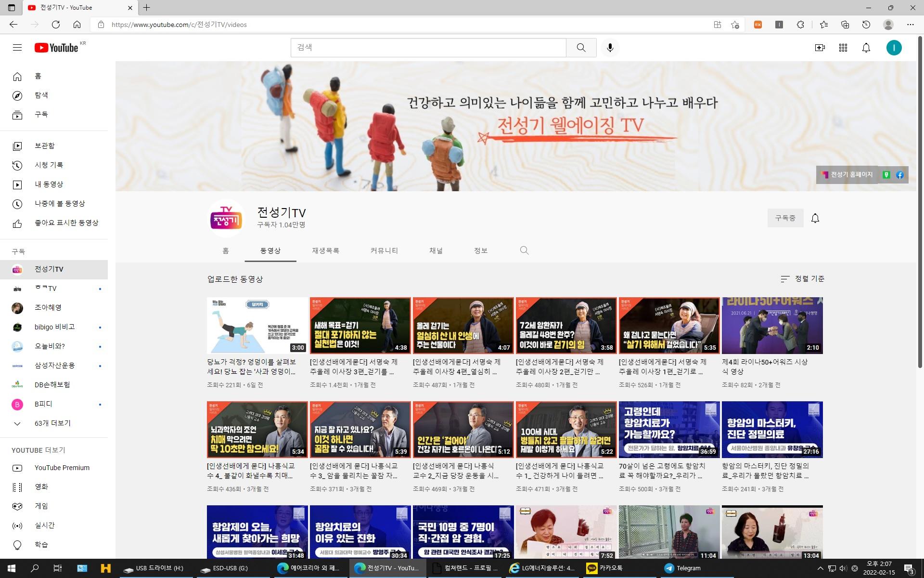
Task: Open 내 동영상 in sidebar
Action: tap(54, 184)
